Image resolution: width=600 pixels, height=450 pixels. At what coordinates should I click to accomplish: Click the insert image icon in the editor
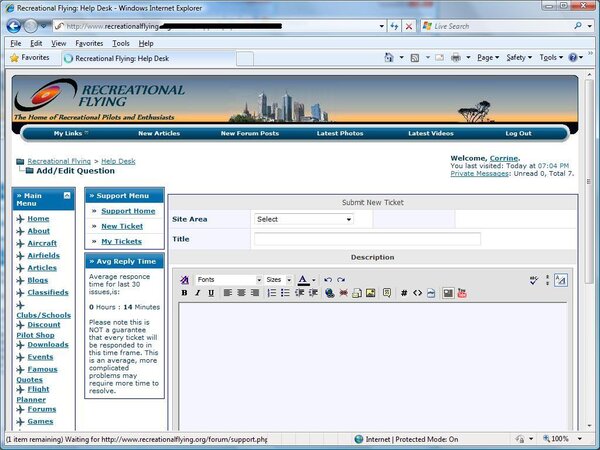[371, 293]
